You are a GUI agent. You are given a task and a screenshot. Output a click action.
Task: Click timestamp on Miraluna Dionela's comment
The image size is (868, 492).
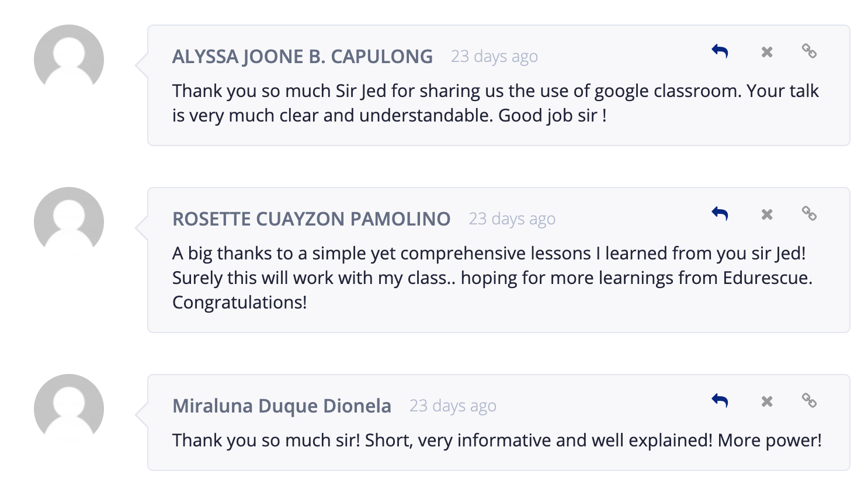pos(453,406)
